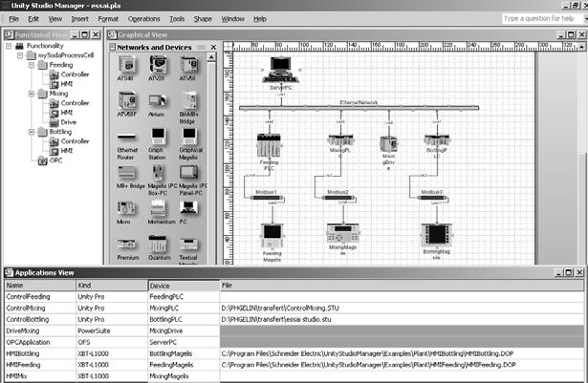Open the Insert menu
This screenshot has width=588, height=383.
coord(80,19)
